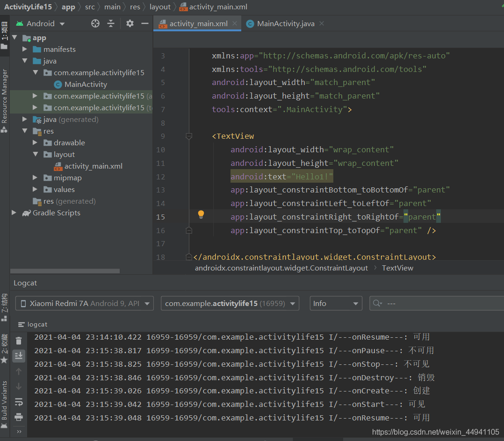
Task: Expand Gradle Scripts node
Action: tap(14, 213)
